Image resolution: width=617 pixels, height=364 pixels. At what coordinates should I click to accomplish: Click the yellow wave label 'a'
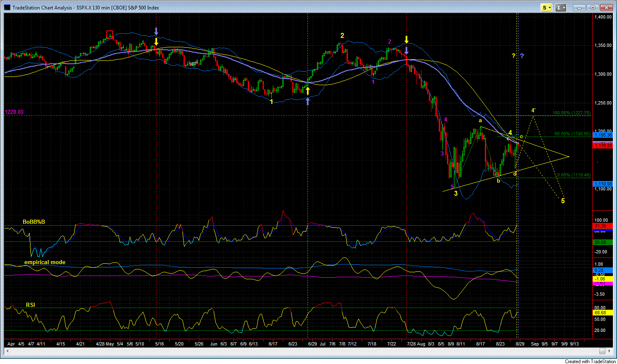[480, 121]
